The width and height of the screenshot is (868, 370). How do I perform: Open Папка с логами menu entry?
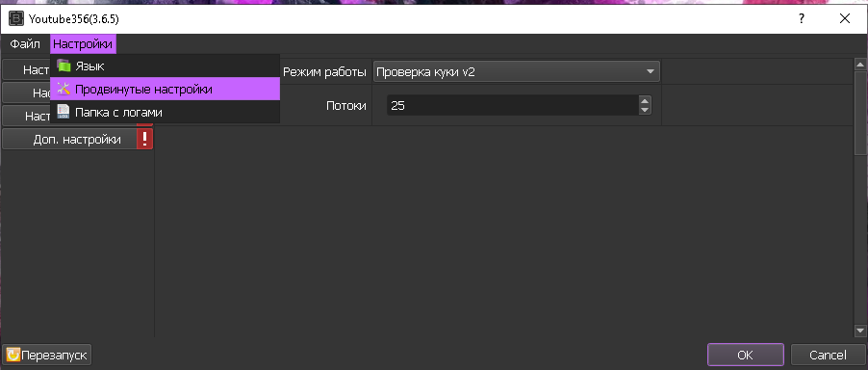165,112
